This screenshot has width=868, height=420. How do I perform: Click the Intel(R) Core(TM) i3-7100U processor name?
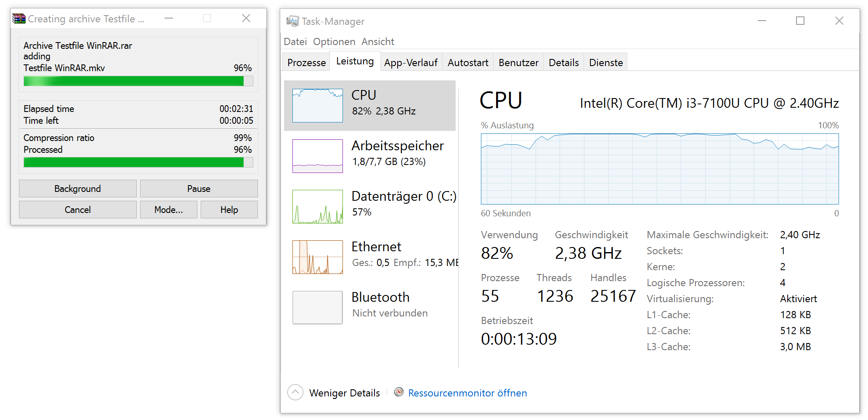(709, 103)
